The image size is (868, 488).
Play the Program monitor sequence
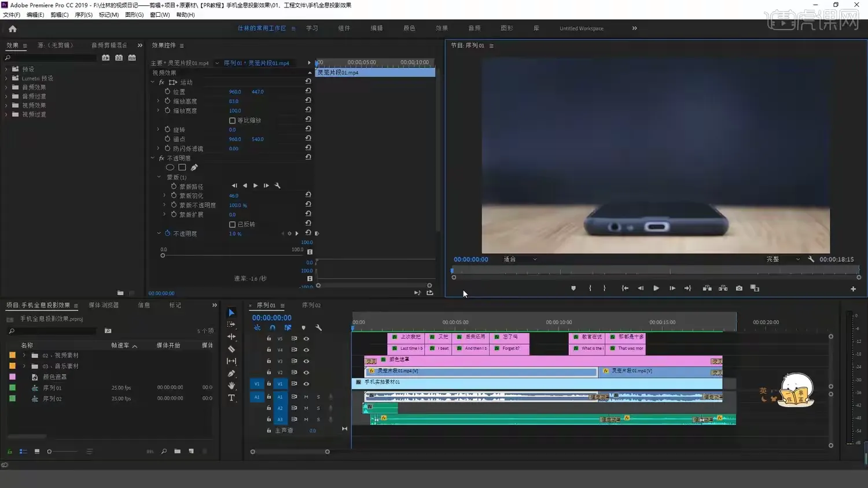(656, 288)
